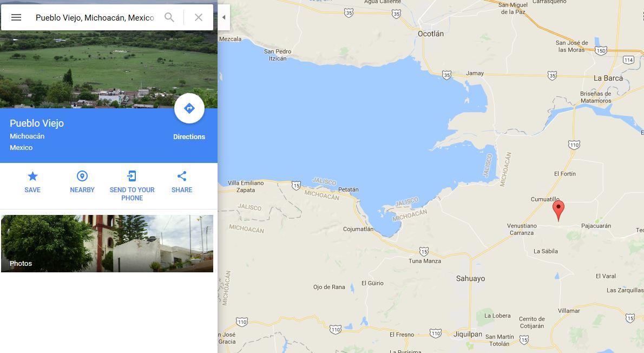Save place with star icon
644x353 pixels.
click(x=32, y=176)
